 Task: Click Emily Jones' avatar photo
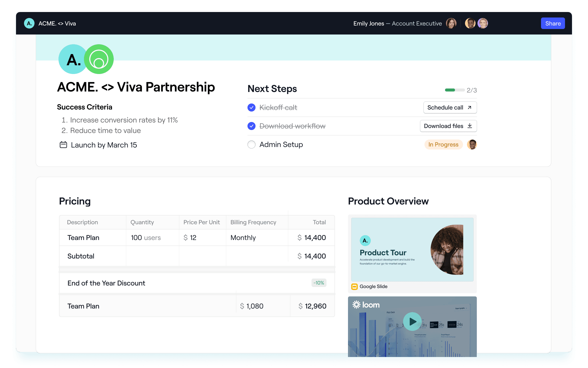click(x=451, y=23)
